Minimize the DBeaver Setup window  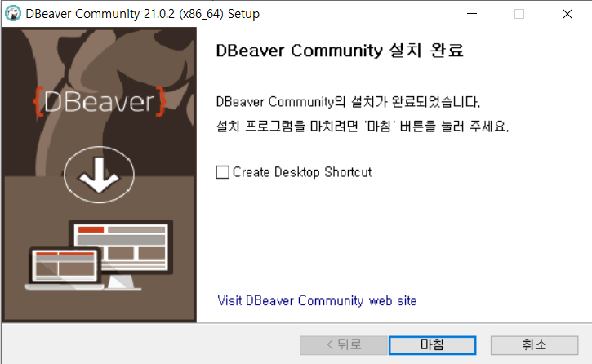point(472,14)
